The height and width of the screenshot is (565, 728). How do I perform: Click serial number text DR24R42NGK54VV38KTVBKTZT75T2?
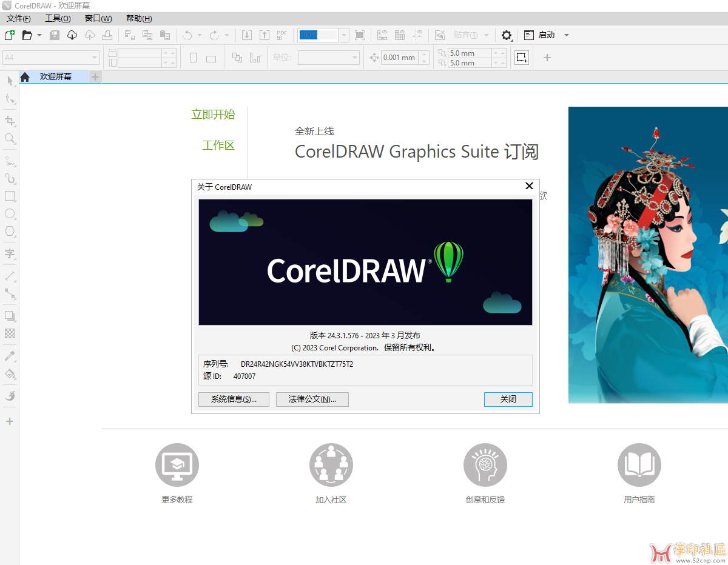pos(297,364)
